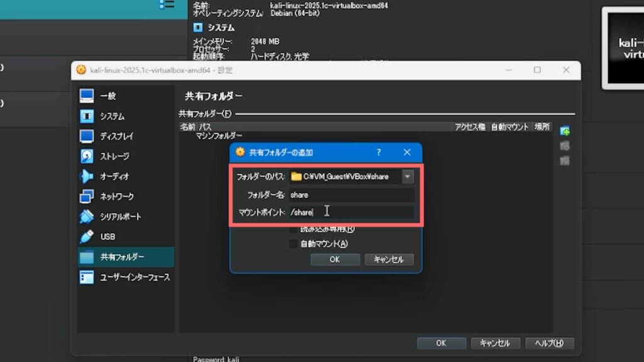The height and width of the screenshot is (362, 644).
Task: Click the help question mark in dialog
Action: tap(379, 152)
